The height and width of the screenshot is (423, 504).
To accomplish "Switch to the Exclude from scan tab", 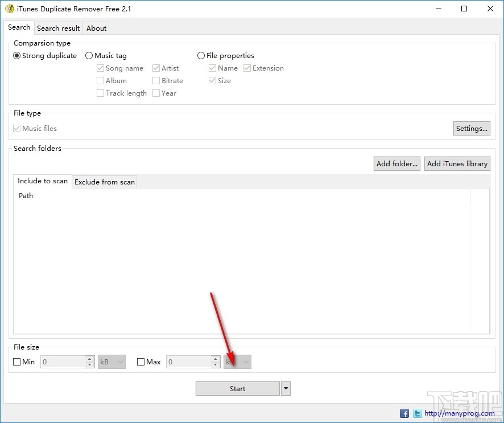I will 104,182.
